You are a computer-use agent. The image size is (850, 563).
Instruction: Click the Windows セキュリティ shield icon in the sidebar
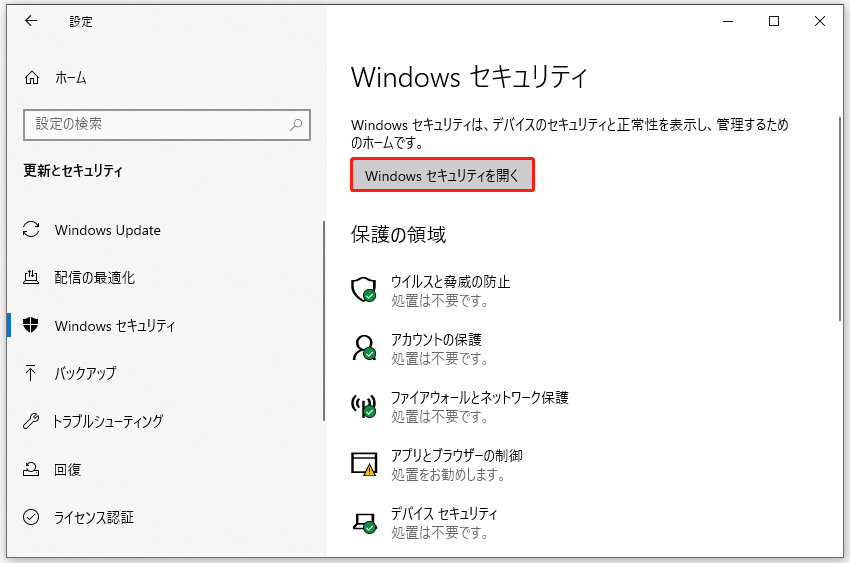pyautogui.click(x=31, y=325)
